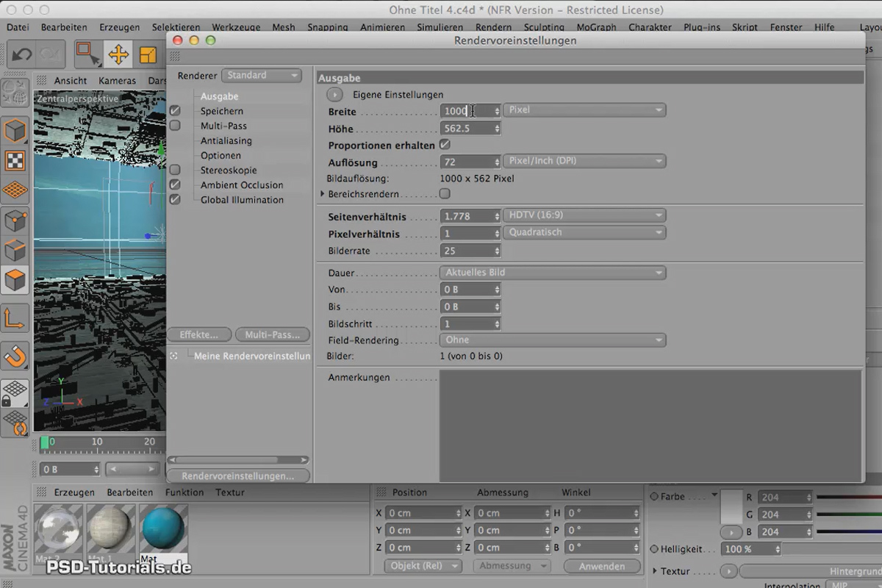Switch to Model mode cube icon
882x588 pixels.
[x=15, y=132]
